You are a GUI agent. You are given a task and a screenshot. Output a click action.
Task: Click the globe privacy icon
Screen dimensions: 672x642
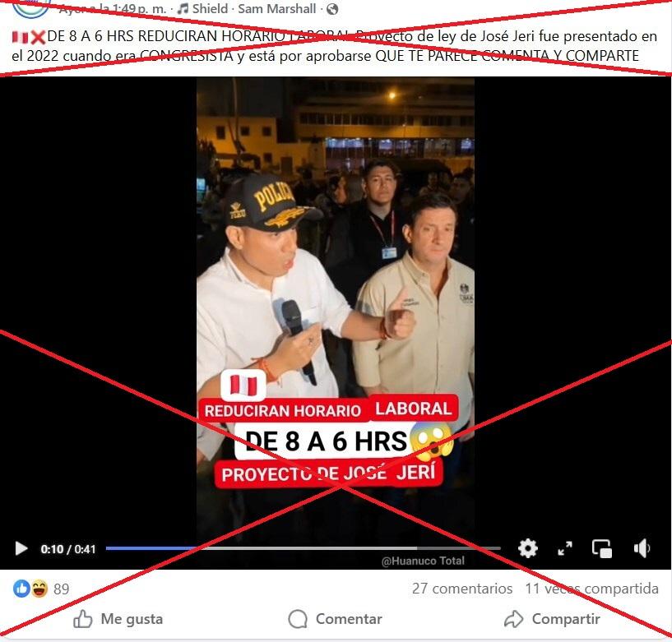331,9
